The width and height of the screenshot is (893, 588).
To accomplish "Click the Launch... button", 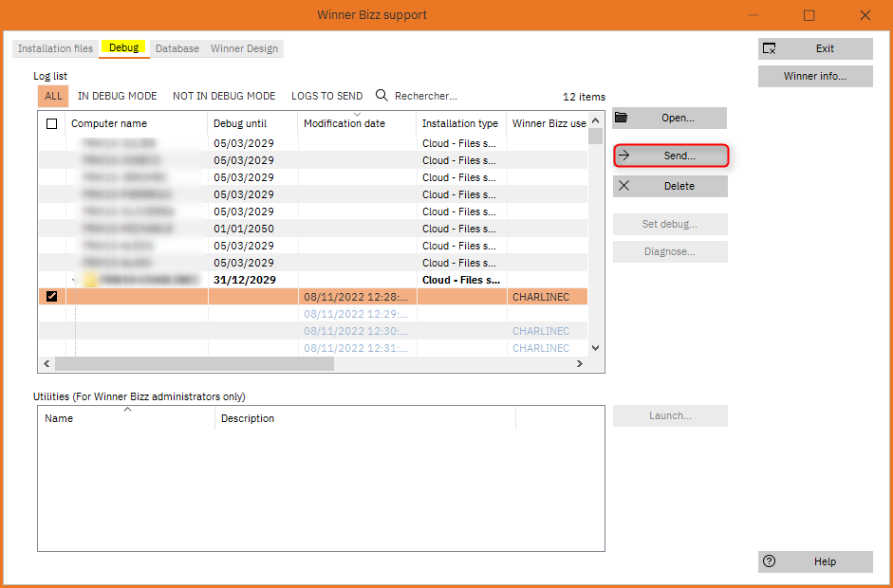I will click(670, 415).
